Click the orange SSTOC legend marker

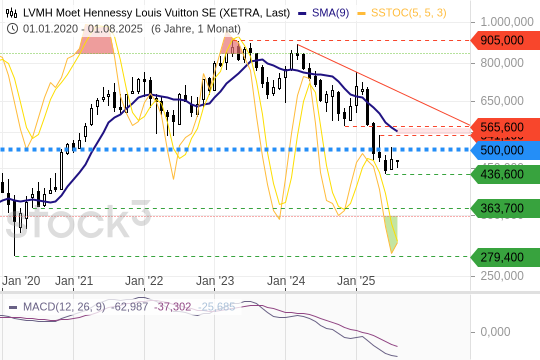(361, 13)
